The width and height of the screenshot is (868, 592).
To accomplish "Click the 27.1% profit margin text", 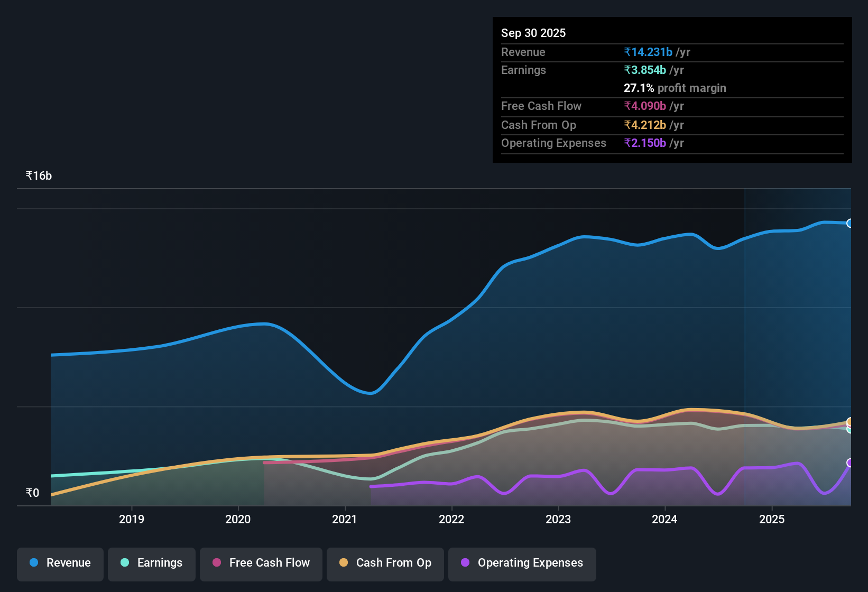I will 675,88.
